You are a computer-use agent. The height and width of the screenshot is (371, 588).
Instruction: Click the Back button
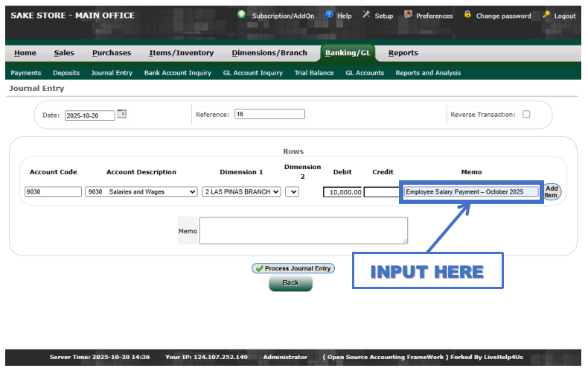pyautogui.click(x=290, y=283)
